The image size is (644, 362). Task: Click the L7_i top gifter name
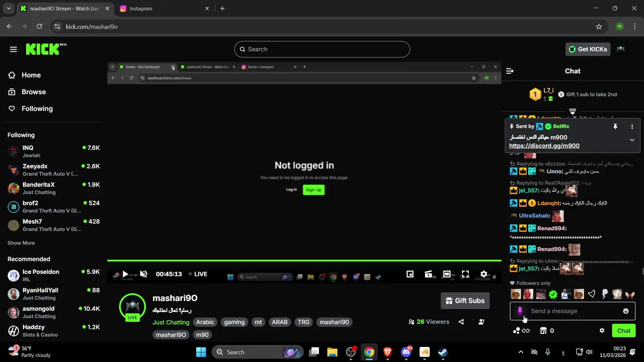[x=548, y=90]
